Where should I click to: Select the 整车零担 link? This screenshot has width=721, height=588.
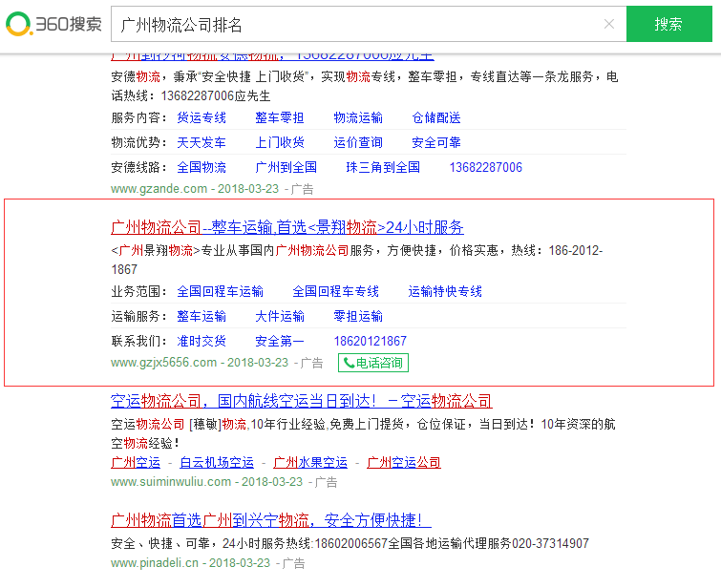(280, 118)
